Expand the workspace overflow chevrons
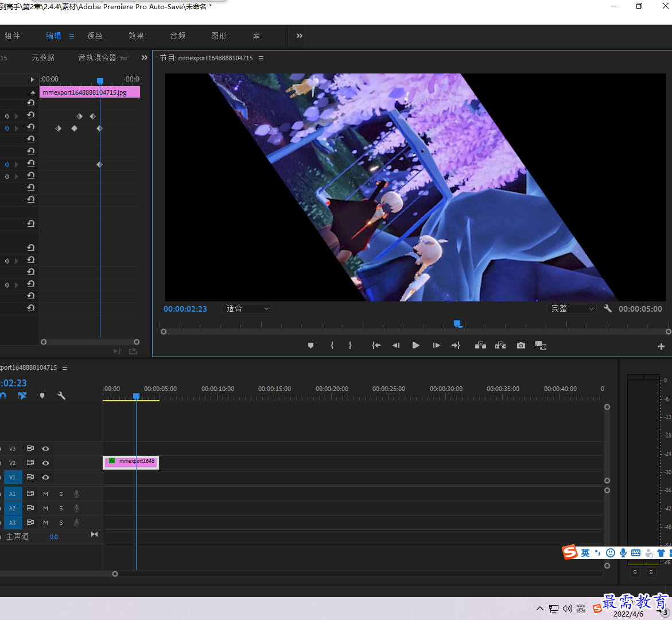The width and height of the screenshot is (672, 620). pos(300,36)
